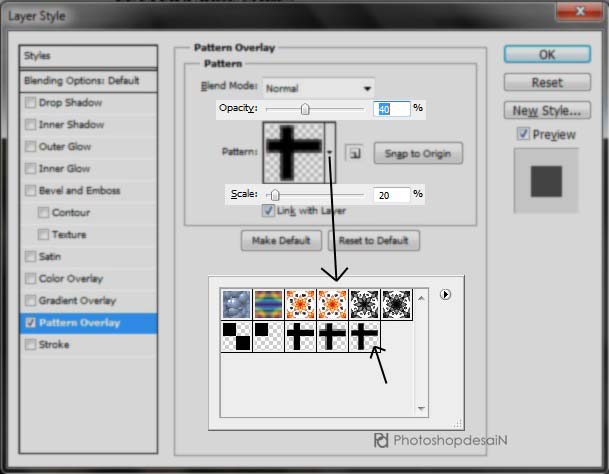The image size is (609, 474).
Task: Open the Blend Mode dropdown
Action: (318, 88)
